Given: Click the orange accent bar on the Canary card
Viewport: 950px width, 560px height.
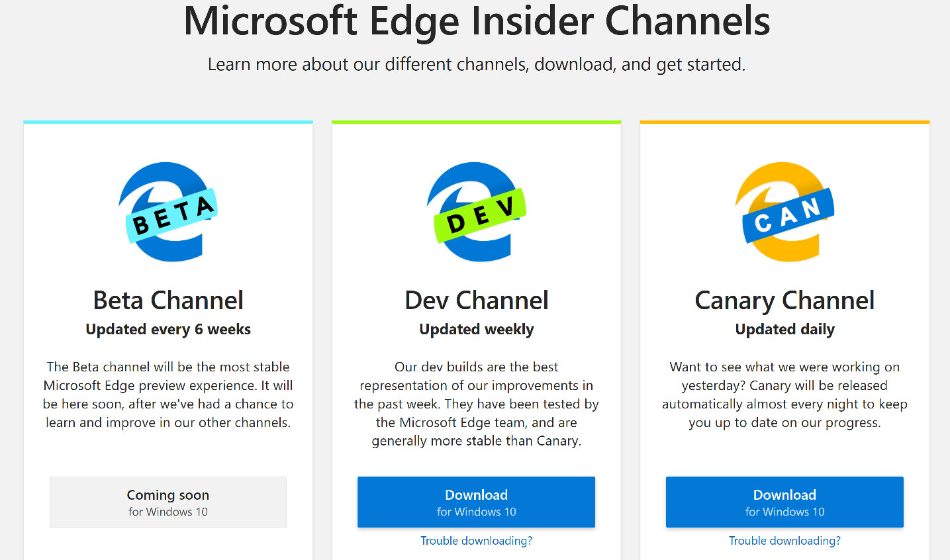Looking at the screenshot, I should point(784,121).
